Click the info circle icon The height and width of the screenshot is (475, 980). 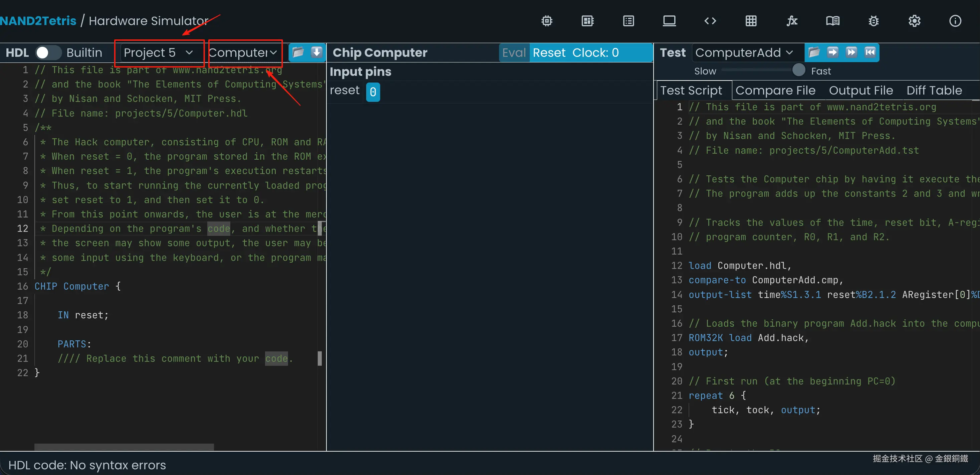[x=955, y=21]
